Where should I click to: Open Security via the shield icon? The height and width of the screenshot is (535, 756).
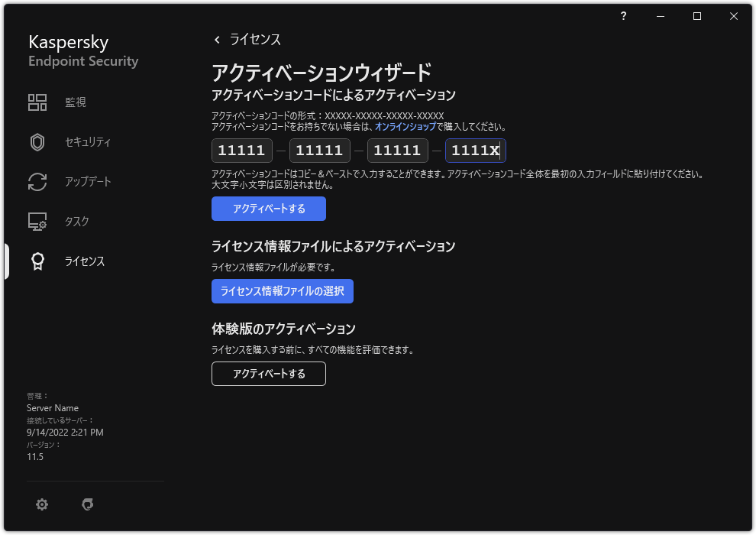[x=37, y=141]
